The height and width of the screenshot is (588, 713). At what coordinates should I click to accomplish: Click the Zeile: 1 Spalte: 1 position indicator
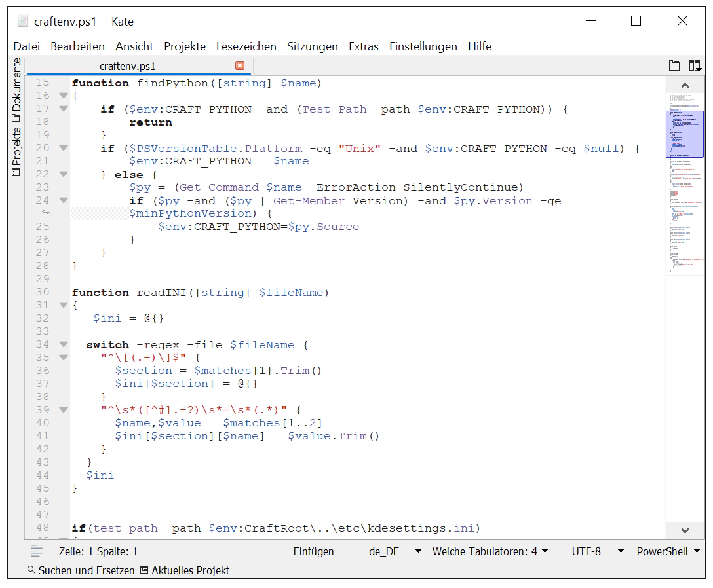(x=98, y=551)
